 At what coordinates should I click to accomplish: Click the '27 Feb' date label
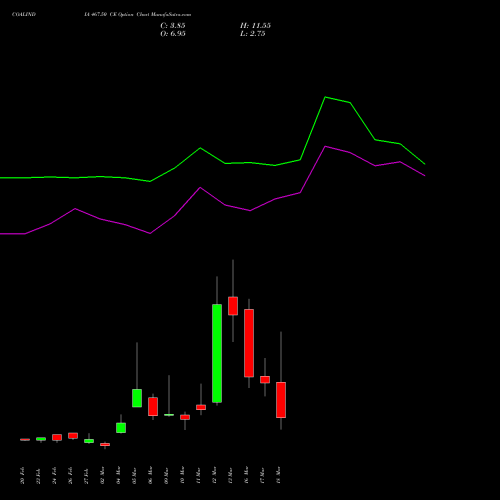pyautogui.click(x=86, y=476)
